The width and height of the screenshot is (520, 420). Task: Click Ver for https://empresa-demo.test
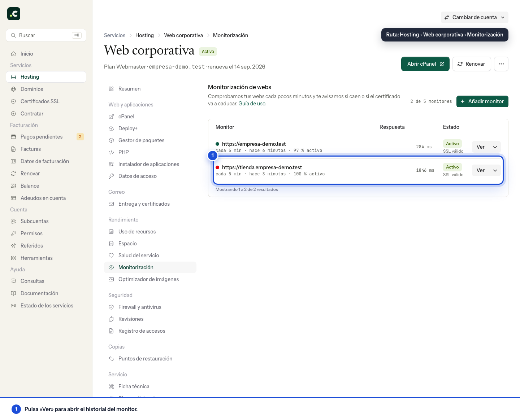pyautogui.click(x=481, y=147)
